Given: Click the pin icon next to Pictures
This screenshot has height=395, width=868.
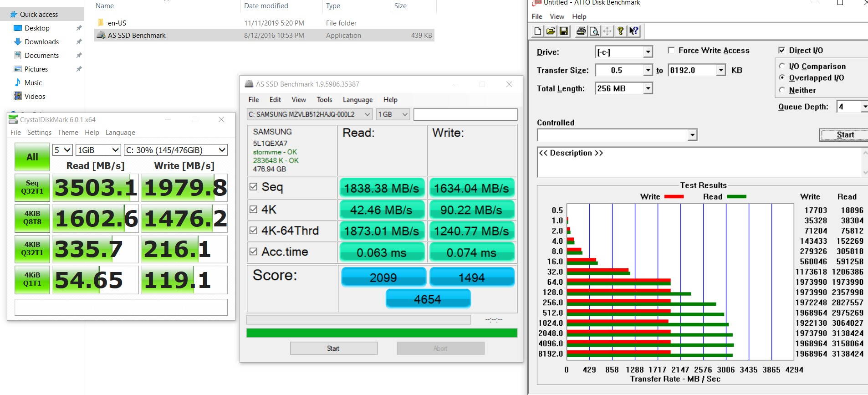Looking at the screenshot, I should (79, 69).
